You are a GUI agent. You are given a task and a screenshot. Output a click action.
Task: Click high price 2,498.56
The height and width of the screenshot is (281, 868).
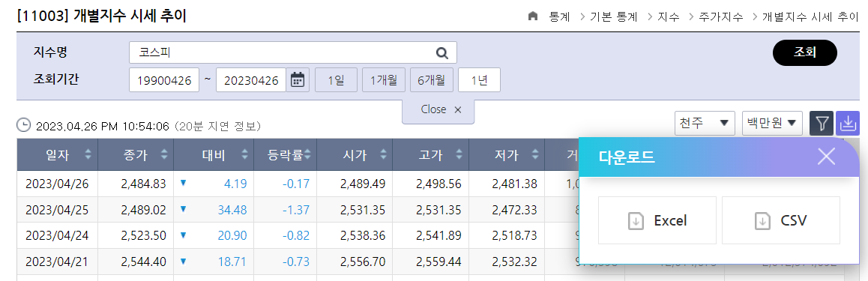point(439,184)
